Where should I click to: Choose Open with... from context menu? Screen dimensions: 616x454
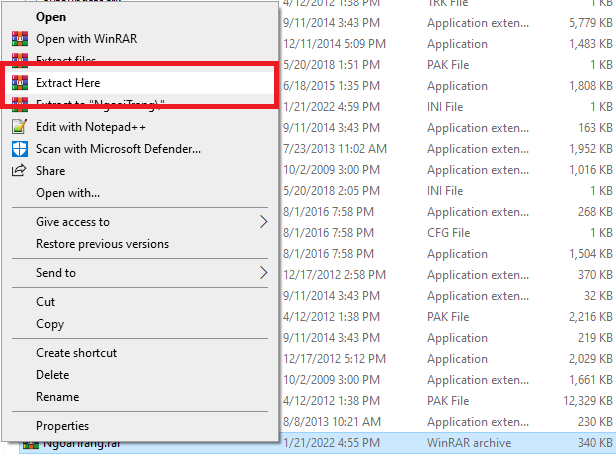68,192
